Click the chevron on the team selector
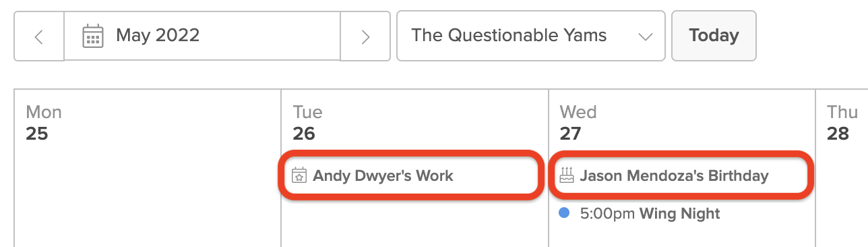 [646, 36]
